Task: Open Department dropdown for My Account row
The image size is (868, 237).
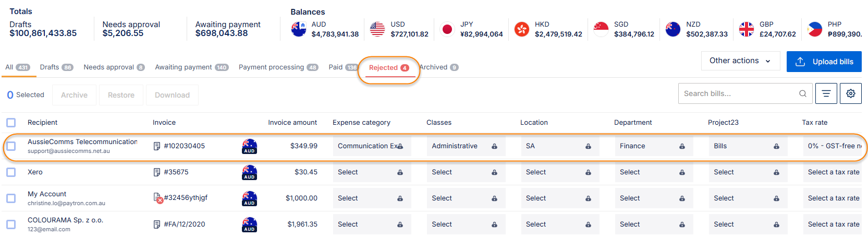Action: (x=653, y=198)
